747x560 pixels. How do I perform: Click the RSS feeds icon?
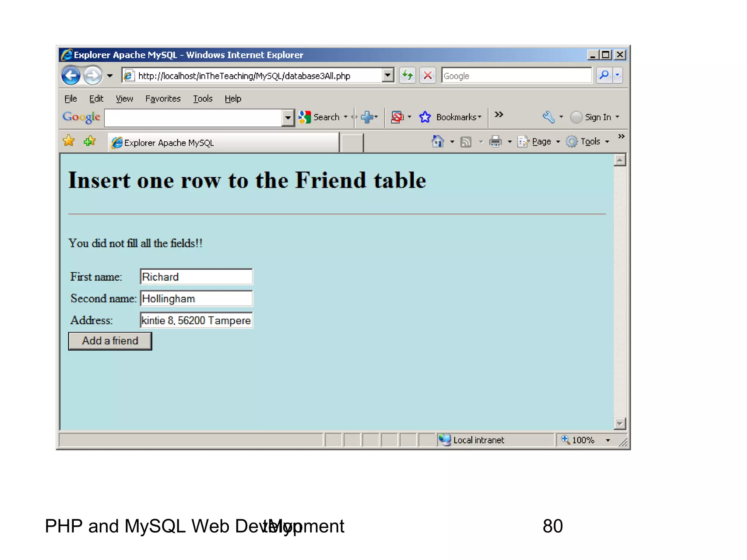tap(466, 141)
